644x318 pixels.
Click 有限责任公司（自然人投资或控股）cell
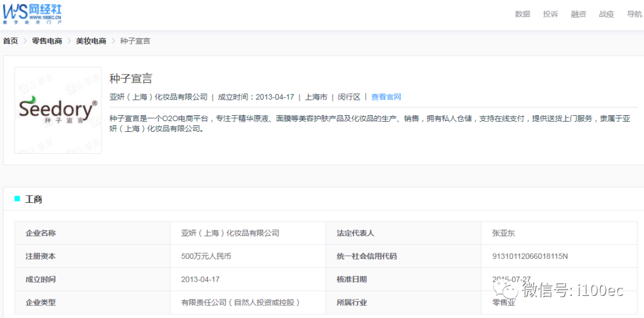tap(248, 302)
